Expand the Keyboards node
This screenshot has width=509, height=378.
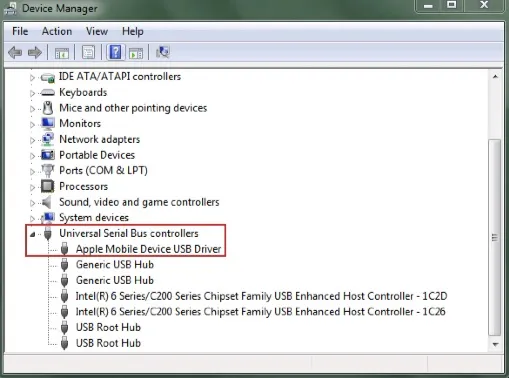[32, 93]
